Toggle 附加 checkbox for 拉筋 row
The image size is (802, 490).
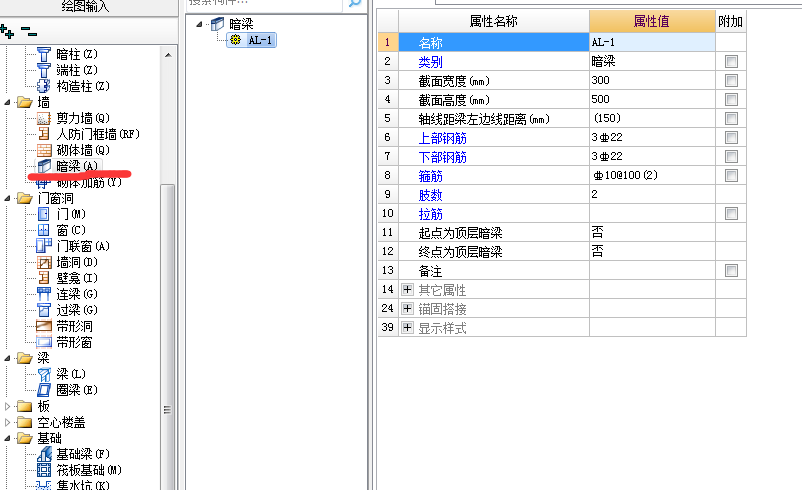pyautogui.click(x=731, y=214)
